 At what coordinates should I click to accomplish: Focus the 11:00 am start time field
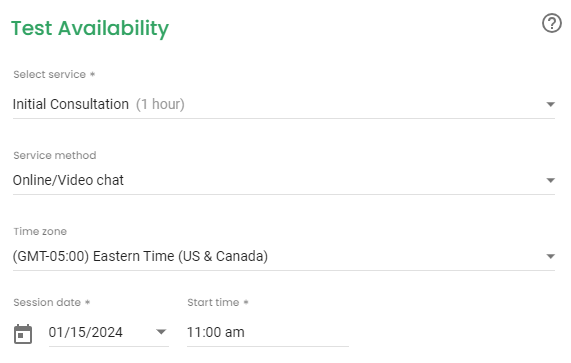coord(268,332)
